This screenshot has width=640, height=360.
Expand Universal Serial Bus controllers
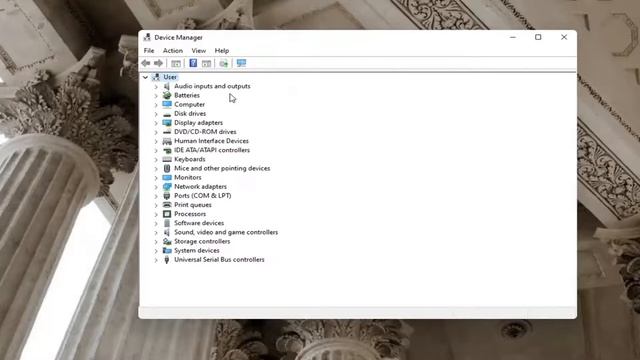click(156, 260)
